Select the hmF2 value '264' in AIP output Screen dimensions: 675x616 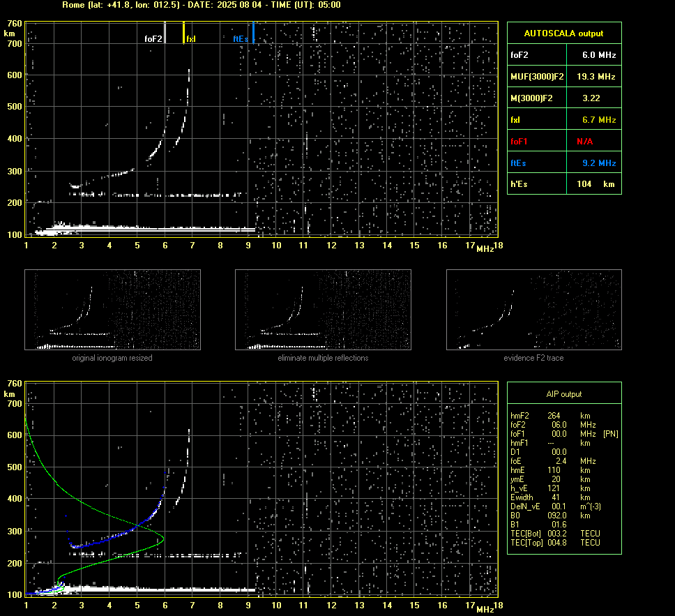pos(554,416)
